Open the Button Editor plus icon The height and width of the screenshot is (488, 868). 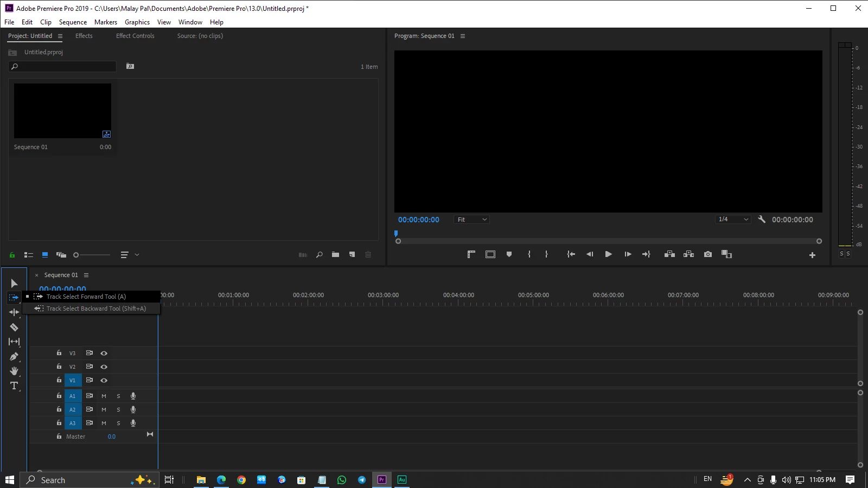(812, 255)
